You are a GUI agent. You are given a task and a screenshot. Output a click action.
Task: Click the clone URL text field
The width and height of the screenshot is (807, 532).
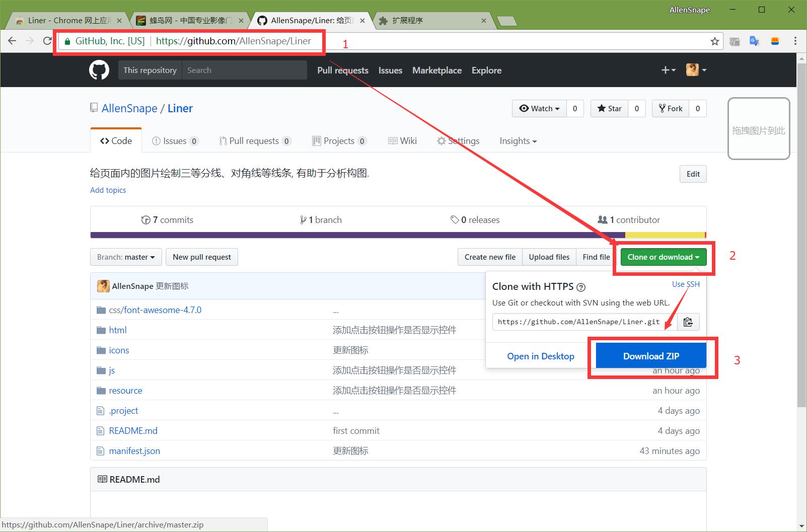click(x=585, y=322)
